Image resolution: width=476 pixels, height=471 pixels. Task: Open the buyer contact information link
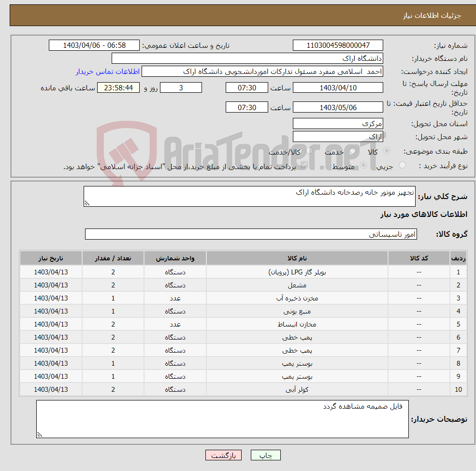[x=108, y=71]
